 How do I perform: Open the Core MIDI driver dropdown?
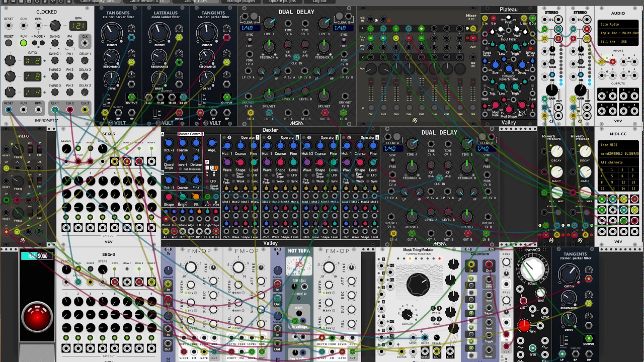click(618, 145)
